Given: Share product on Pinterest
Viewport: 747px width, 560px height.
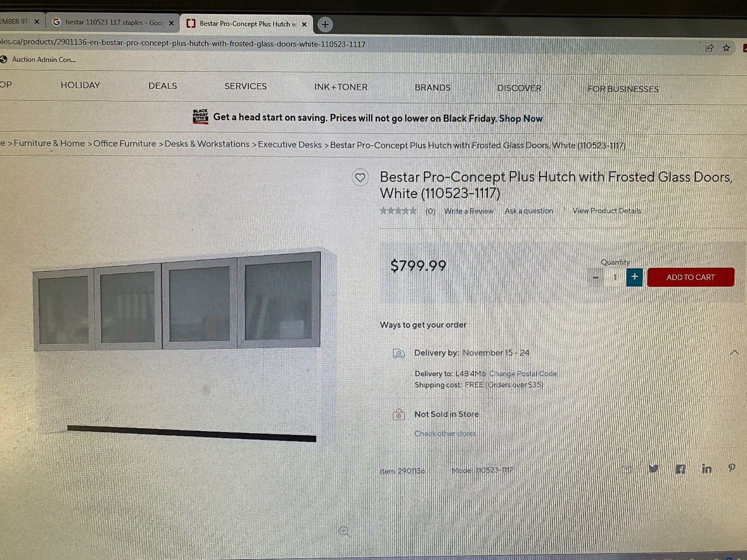Looking at the screenshot, I should 732,468.
